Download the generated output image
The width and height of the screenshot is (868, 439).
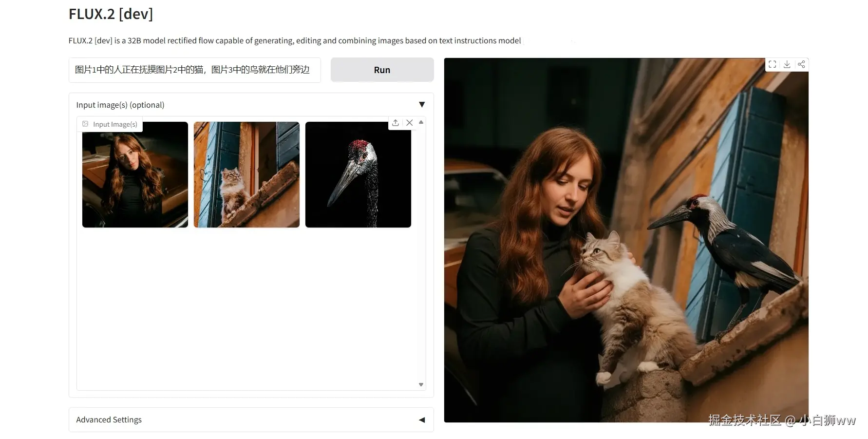[787, 64]
